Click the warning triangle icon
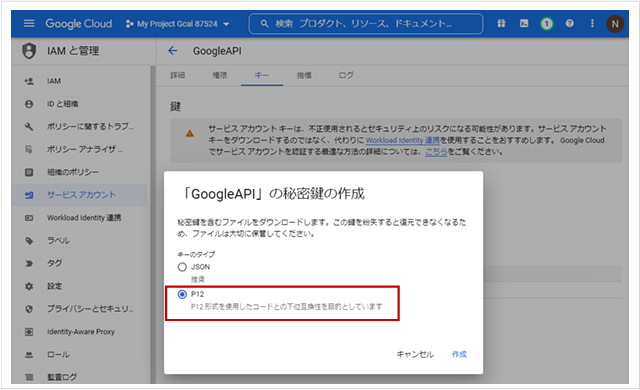Image resolution: width=640 pixels, height=390 pixels. point(190,133)
